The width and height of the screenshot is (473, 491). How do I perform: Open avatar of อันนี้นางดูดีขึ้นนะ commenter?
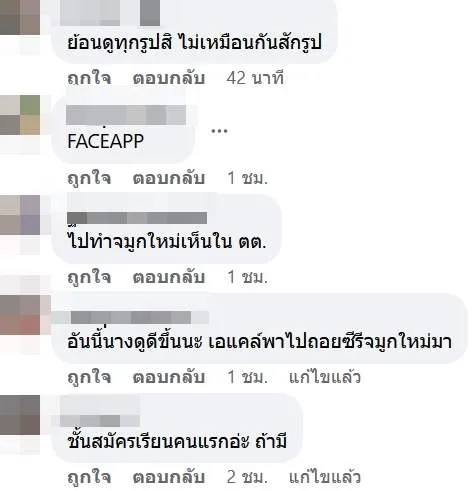[20, 315]
